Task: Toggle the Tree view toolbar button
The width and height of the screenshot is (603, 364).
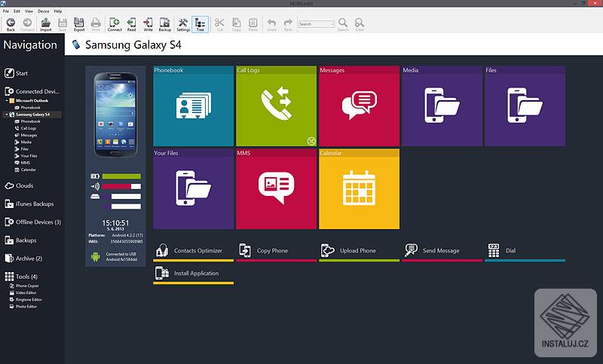Action: pyautogui.click(x=200, y=24)
